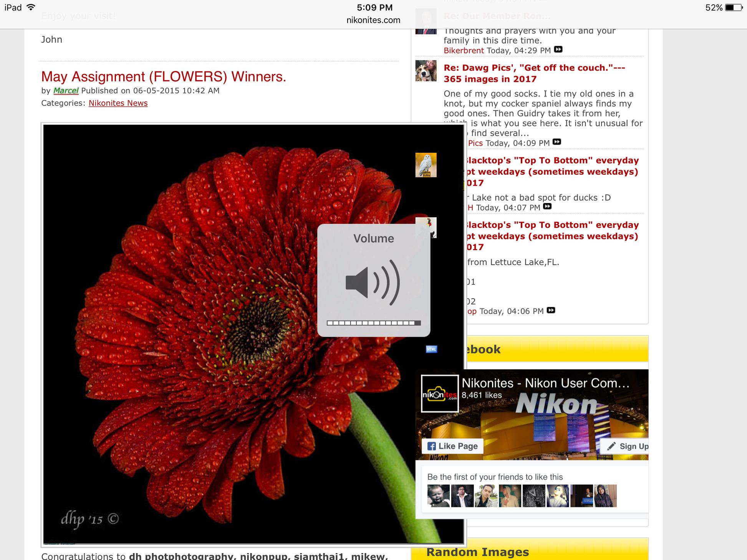Tap the nikonites.com address bar
The width and height of the screenshot is (747, 560).
(x=373, y=20)
